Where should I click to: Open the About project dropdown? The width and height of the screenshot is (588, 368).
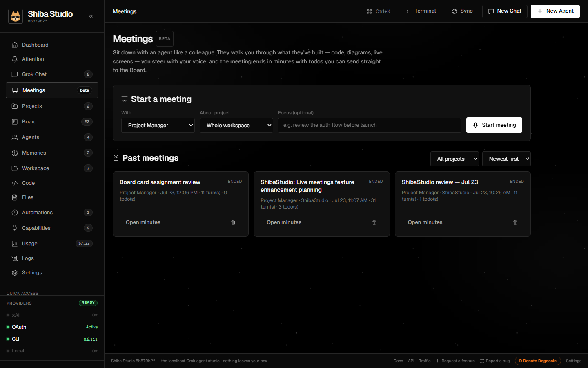(236, 126)
